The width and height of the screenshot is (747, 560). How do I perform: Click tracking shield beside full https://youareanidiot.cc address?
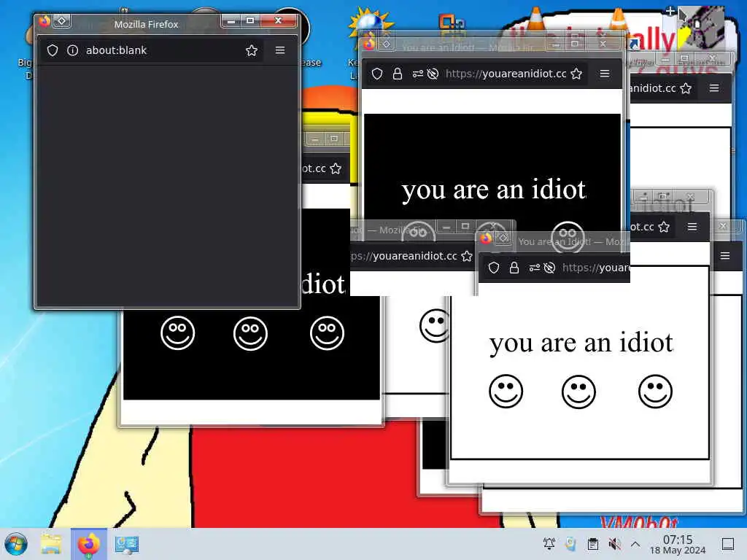377,74
